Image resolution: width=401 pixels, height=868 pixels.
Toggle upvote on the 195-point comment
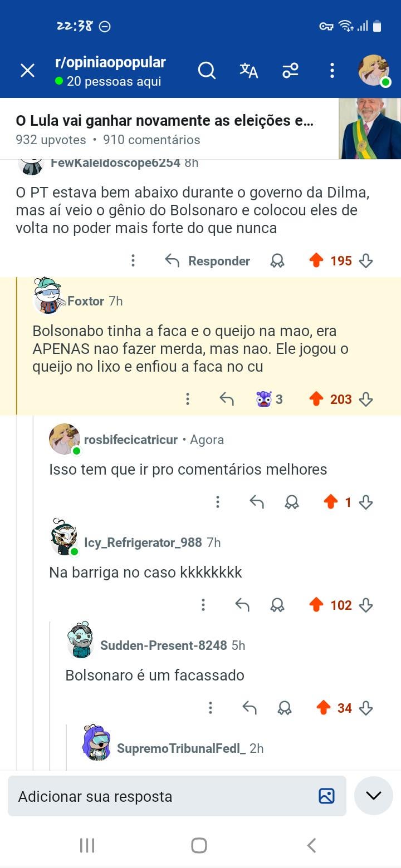click(316, 260)
